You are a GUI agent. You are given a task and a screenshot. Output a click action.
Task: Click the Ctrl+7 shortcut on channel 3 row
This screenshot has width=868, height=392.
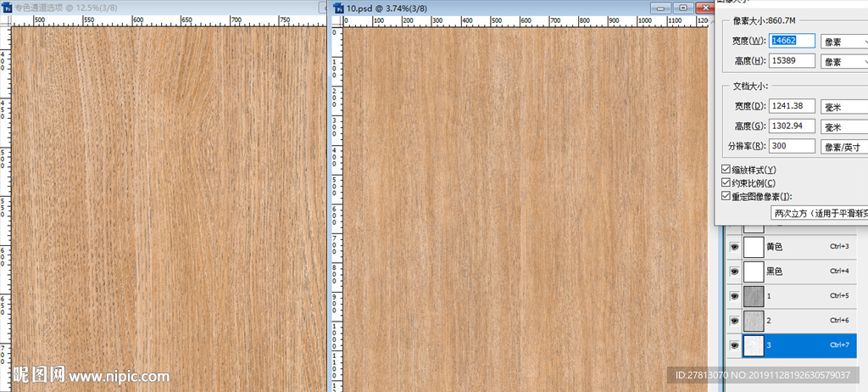pyautogui.click(x=839, y=345)
